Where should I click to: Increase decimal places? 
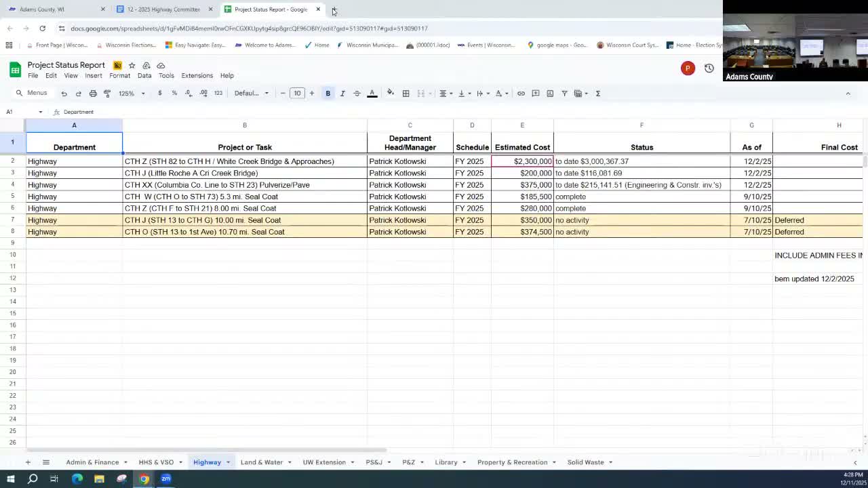203,94
